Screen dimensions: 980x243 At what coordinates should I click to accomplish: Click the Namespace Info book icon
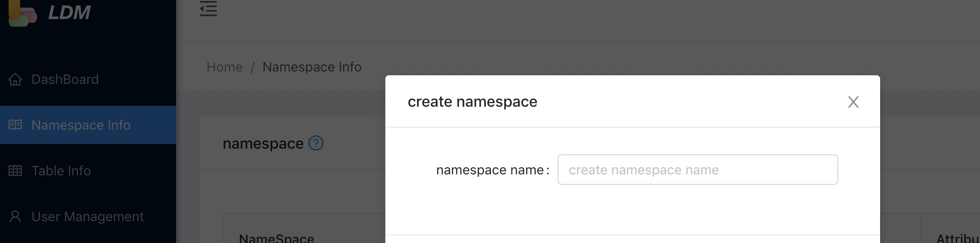(x=15, y=125)
